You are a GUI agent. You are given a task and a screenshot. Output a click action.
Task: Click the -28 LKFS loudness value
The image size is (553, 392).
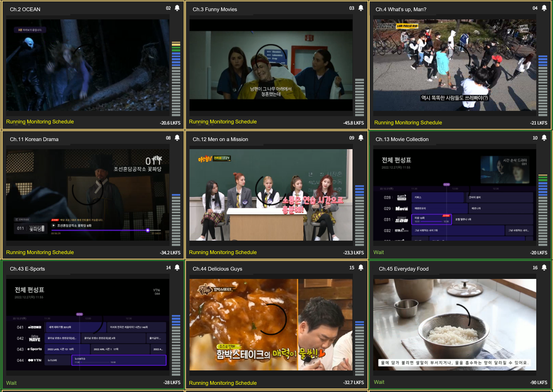(172, 383)
